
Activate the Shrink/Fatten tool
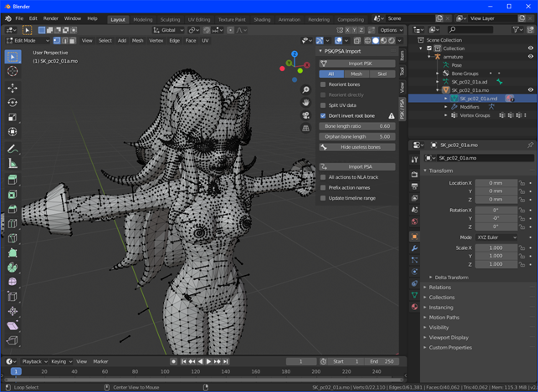click(x=13, y=311)
